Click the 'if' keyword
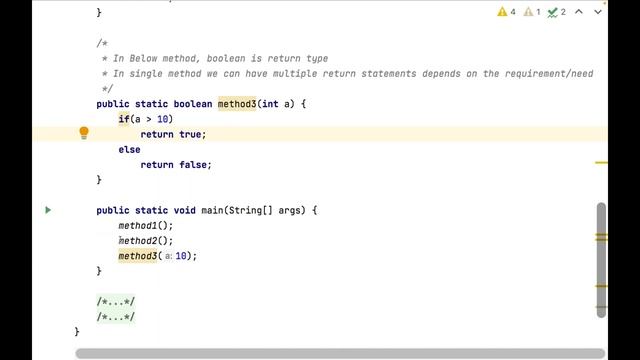This screenshot has height=360, width=640. click(x=124, y=119)
